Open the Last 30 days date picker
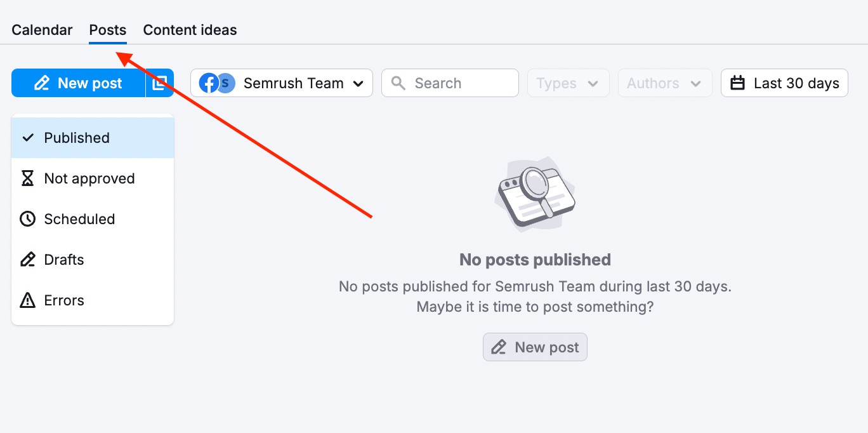 point(784,83)
